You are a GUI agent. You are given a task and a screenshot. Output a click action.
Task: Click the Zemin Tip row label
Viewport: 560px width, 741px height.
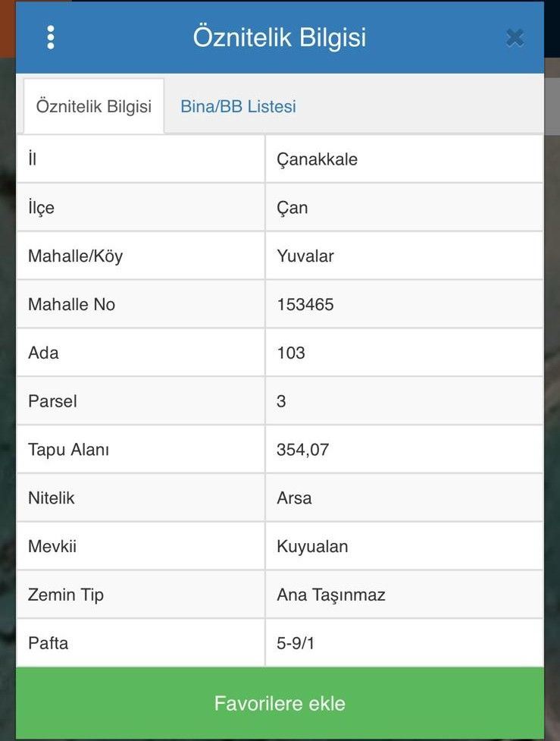click(x=66, y=595)
